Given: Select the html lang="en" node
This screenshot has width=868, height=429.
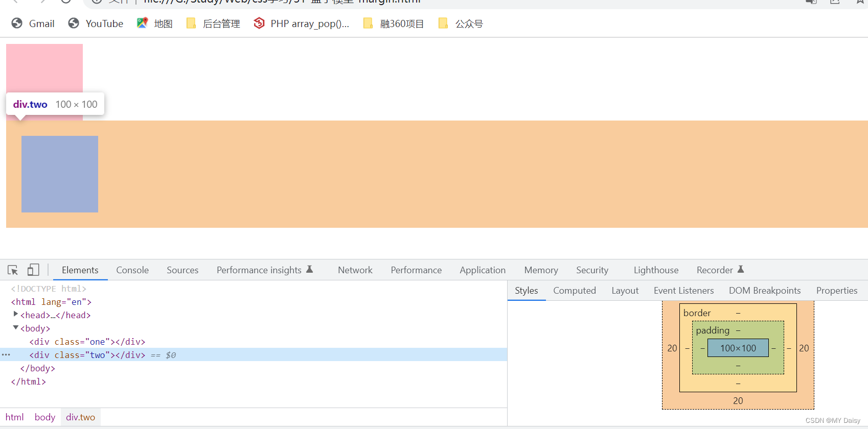Looking at the screenshot, I should [x=51, y=302].
